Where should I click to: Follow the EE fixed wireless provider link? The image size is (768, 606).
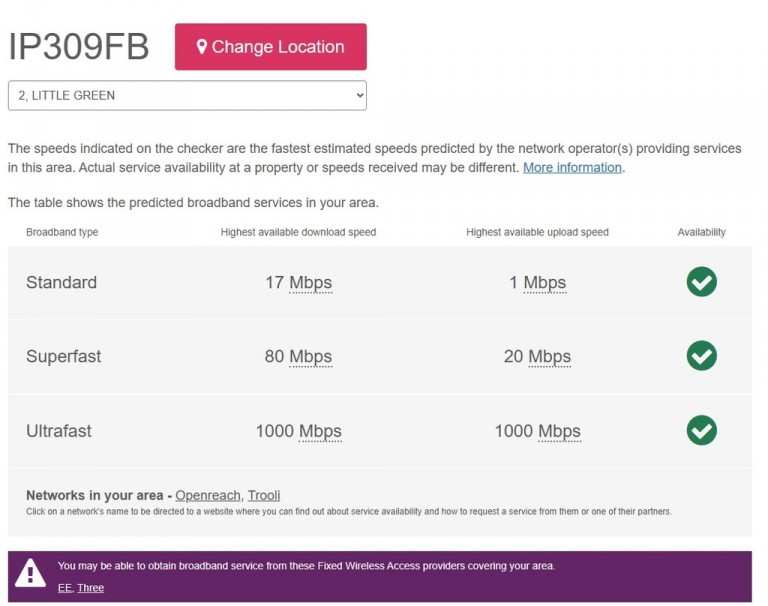tap(65, 587)
